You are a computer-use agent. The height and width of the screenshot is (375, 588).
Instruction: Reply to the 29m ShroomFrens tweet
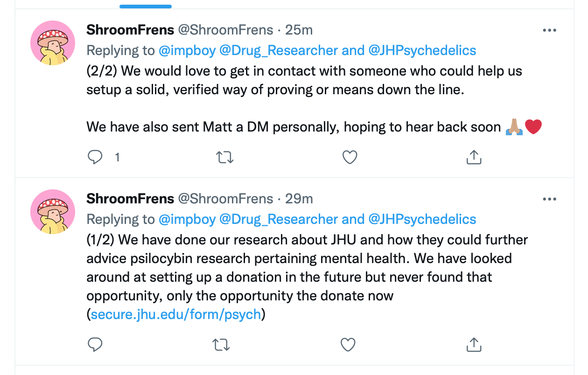tap(95, 345)
